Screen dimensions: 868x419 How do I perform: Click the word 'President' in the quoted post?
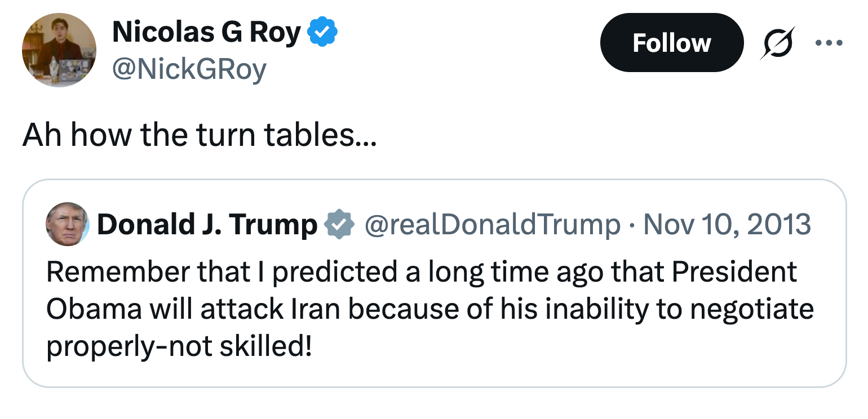[735, 272]
